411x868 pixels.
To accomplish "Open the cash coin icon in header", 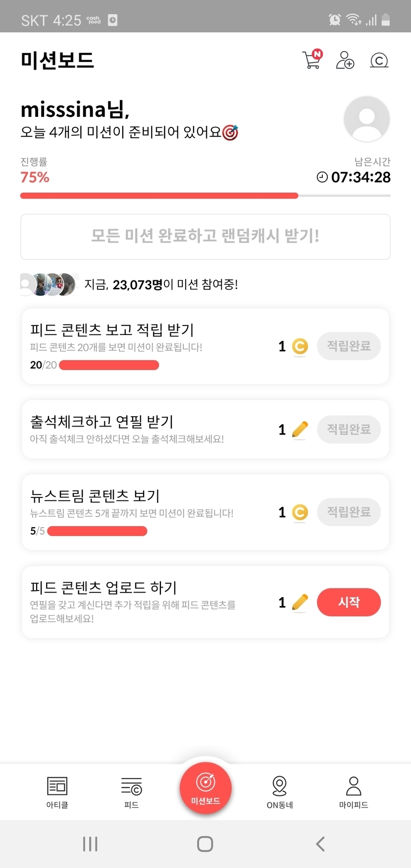I will point(379,60).
